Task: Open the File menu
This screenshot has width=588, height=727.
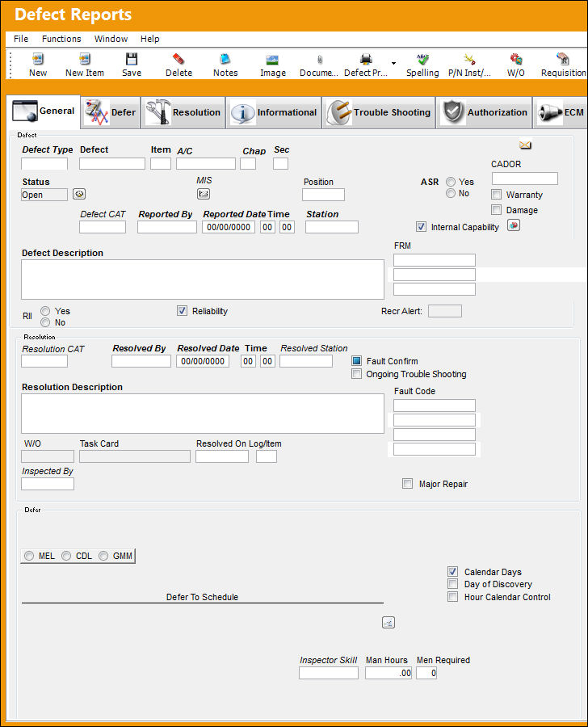Action: (x=21, y=39)
